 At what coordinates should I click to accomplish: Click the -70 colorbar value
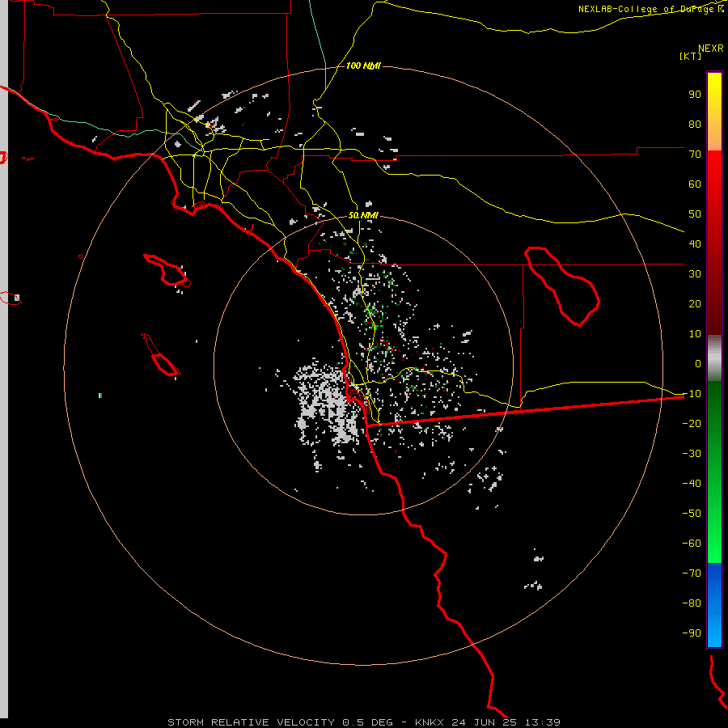(692, 573)
